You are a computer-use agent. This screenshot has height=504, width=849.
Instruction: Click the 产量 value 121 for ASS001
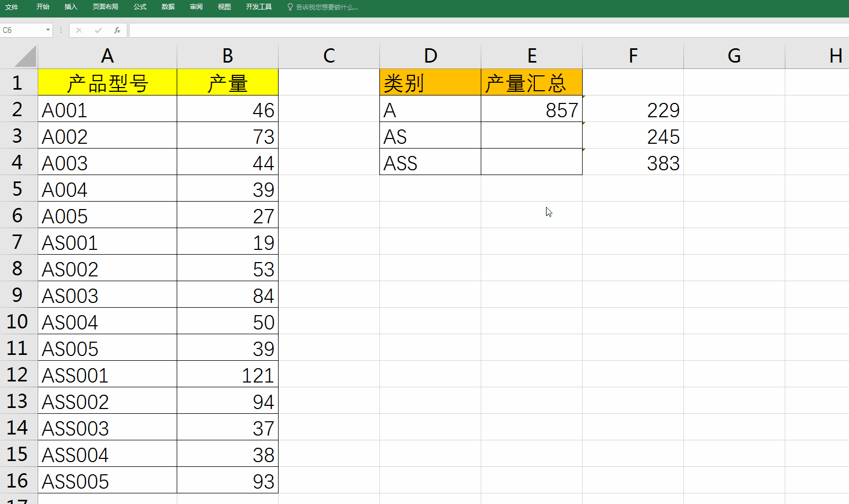click(228, 374)
